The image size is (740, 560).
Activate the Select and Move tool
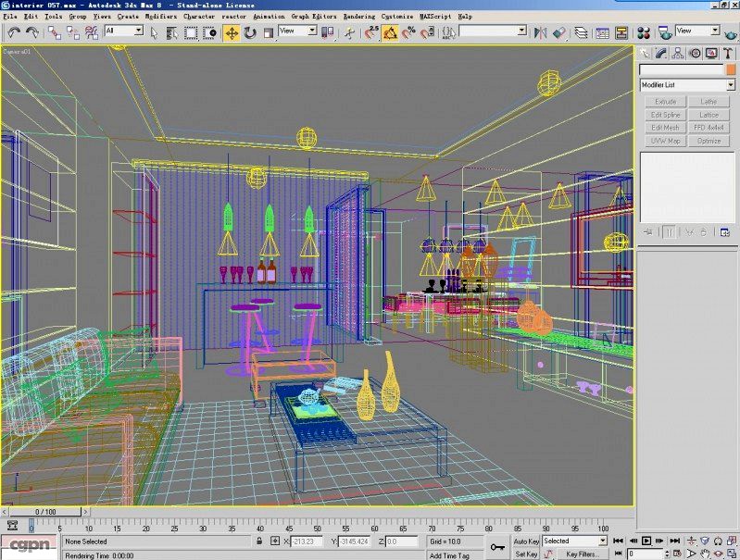(x=232, y=33)
